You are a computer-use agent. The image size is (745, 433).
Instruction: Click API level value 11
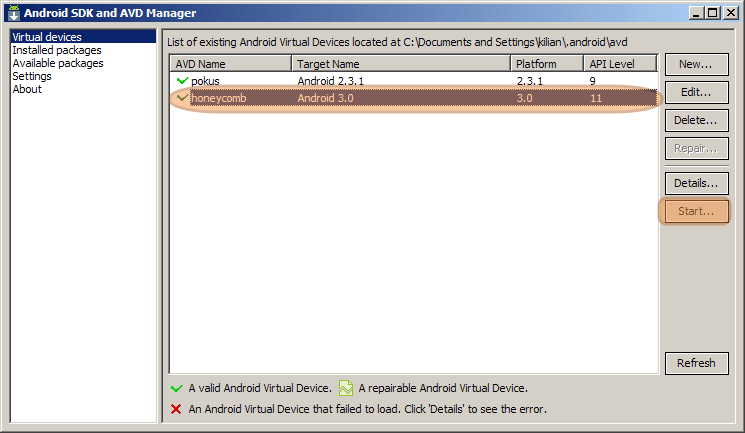[596, 98]
